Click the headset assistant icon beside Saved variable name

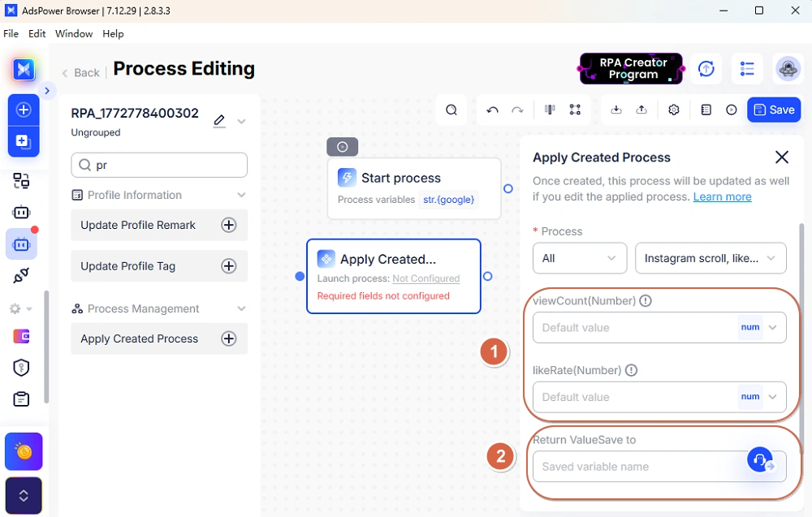pyautogui.click(x=760, y=459)
